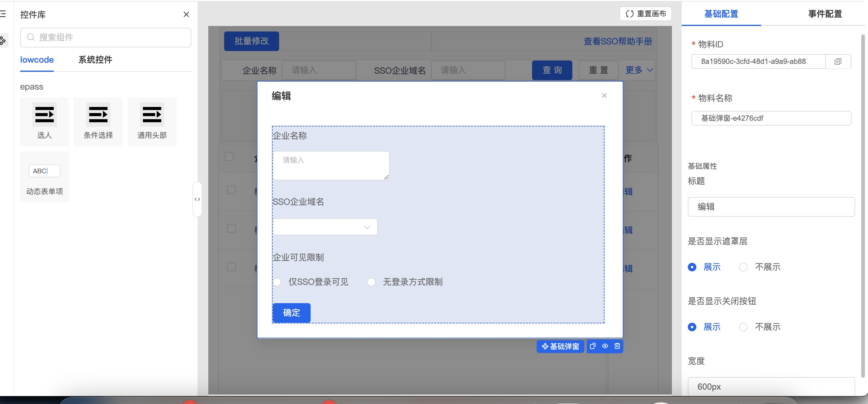
Task: Delete the 基础弹窗 component
Action: [617, 346]
